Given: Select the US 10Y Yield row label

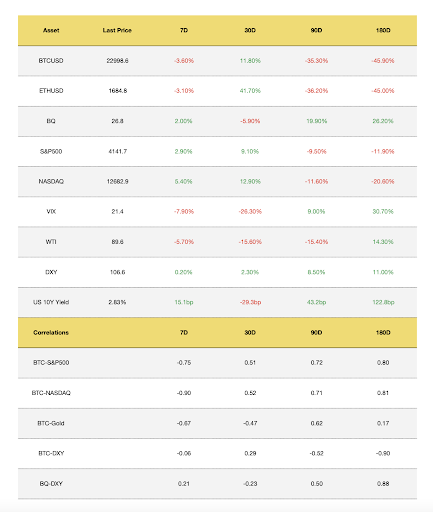Looking at the screenshot, I should (51, 302).
